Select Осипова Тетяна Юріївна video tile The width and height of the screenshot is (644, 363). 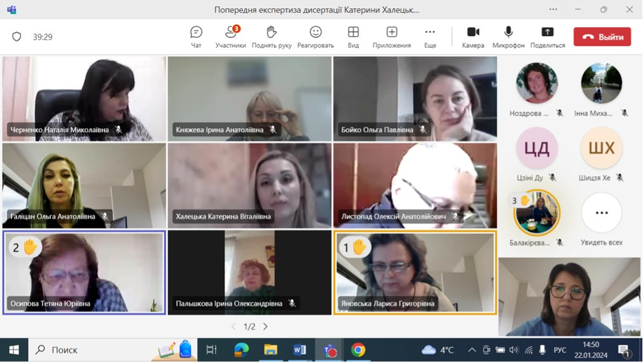tap(84, 273)
